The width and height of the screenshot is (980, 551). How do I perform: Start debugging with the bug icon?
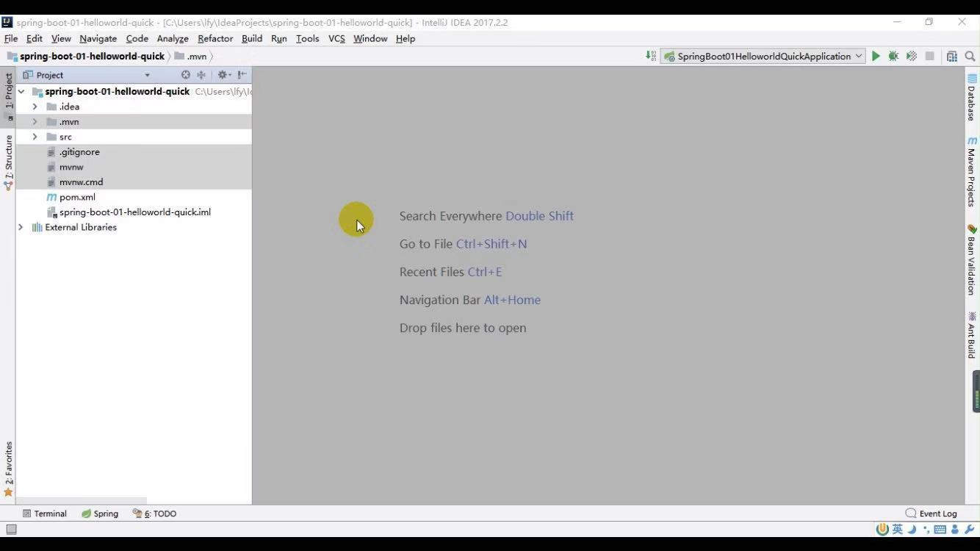click(893, 56)
